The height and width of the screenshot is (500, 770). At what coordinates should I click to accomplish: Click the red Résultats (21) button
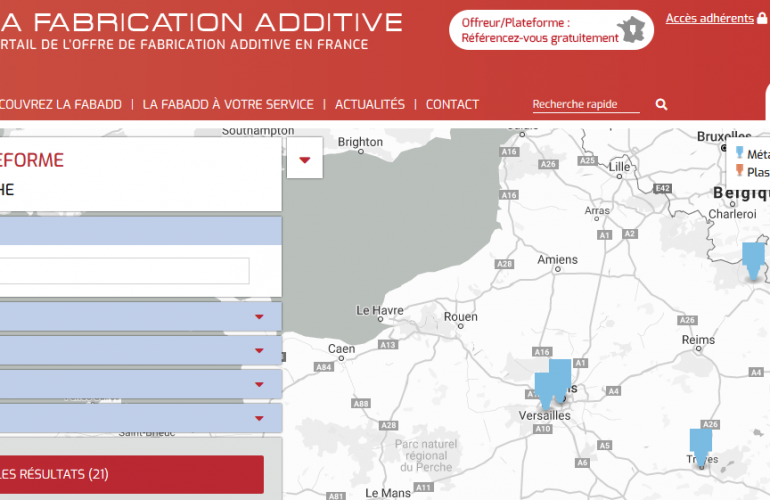[130, 474]
